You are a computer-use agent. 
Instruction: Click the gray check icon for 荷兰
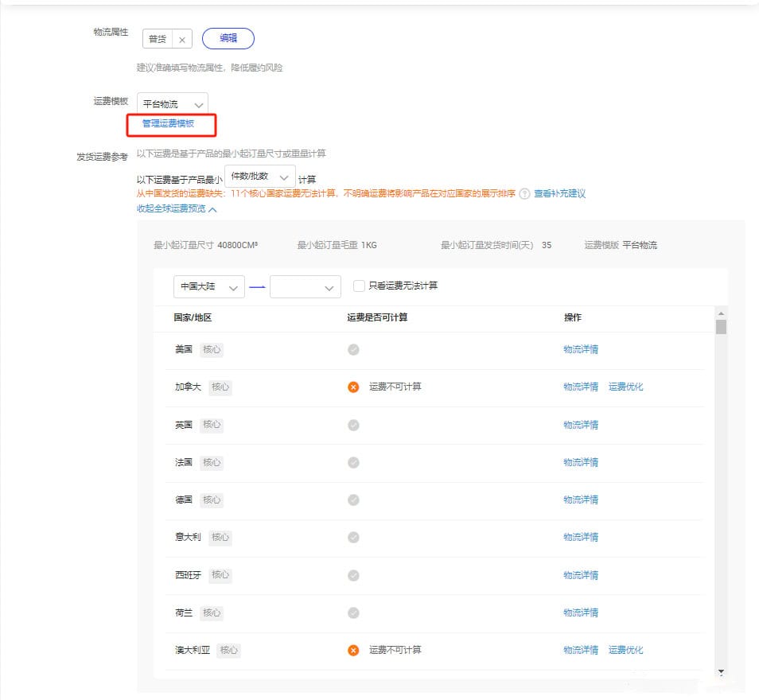point(353,613)
